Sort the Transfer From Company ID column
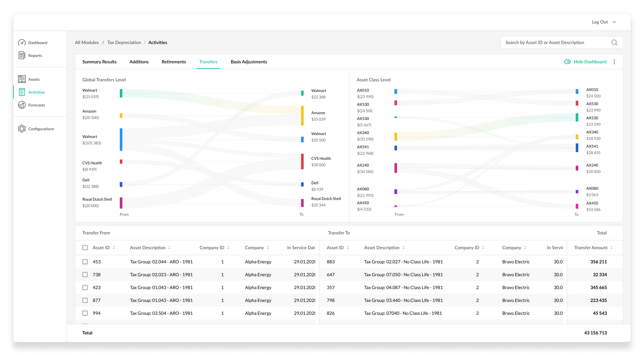The height and width of the screenshot is (355, 644). point(228,248)
